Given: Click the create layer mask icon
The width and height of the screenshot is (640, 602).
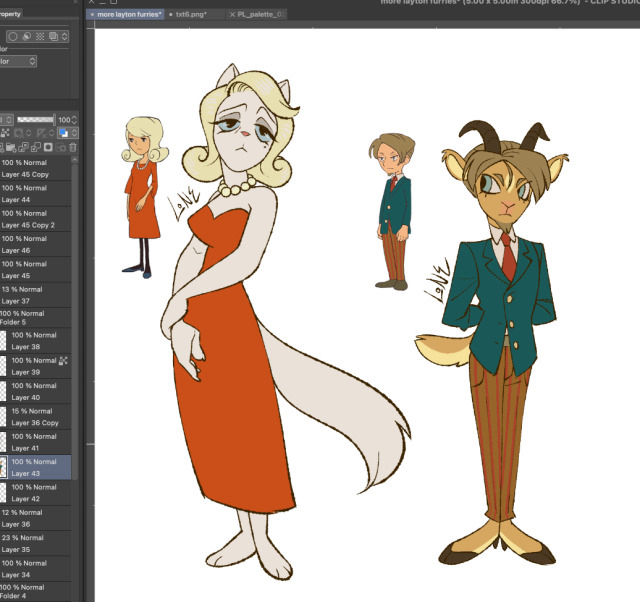Looking at the screenshot, I should pyautogui.click(x=47, y=147).
